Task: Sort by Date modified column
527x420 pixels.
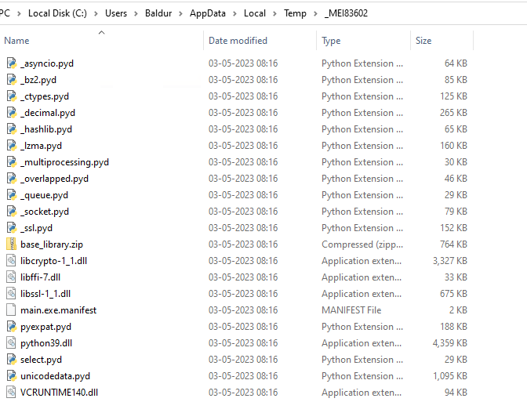Action: coord(238,41)
